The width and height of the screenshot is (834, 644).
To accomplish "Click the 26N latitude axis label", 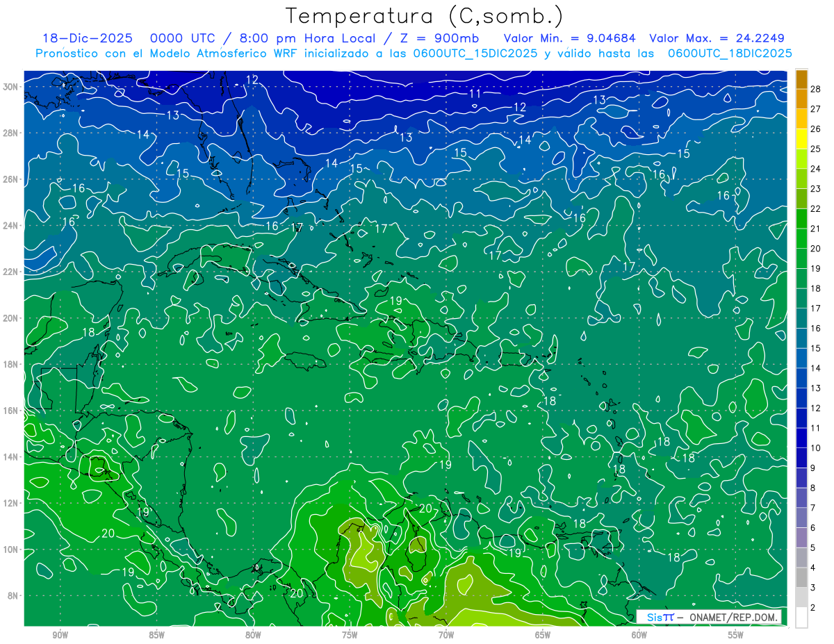I will pyautogui.click(x=12, y=179).
